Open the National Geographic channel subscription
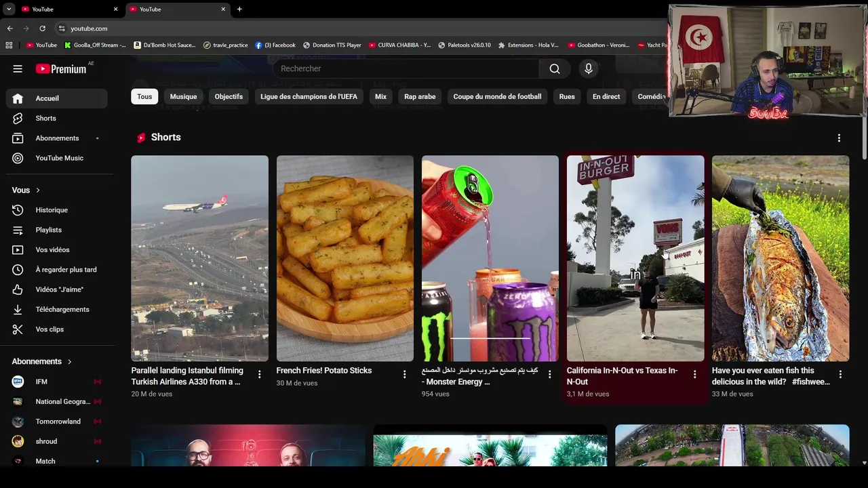 pyautogui.click(x=57, y=401)
